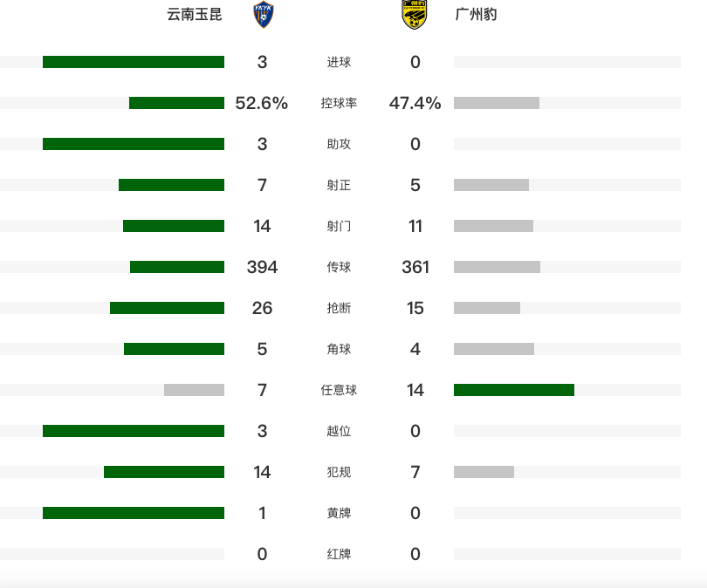The image size is (707, 588).
Task: Click the 越位 stat label
Action: [339, 431]
